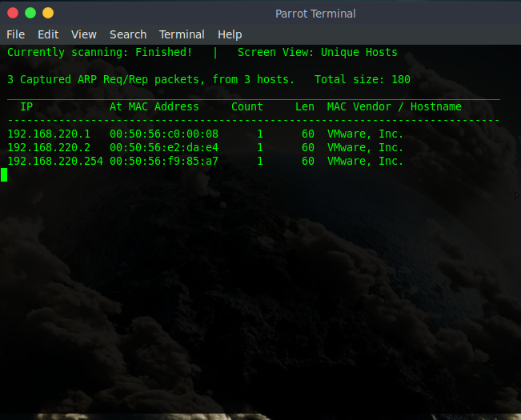Screen dimensions: 521x420
Task: Click the Len column header
Action: pyautogui.click(x=305, y=106)
